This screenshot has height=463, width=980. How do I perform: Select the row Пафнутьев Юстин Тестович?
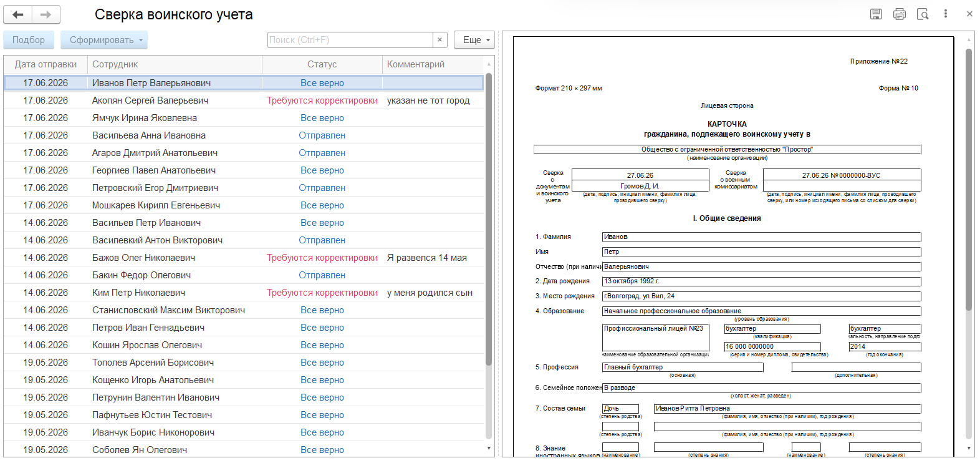(x=244, y=415)
